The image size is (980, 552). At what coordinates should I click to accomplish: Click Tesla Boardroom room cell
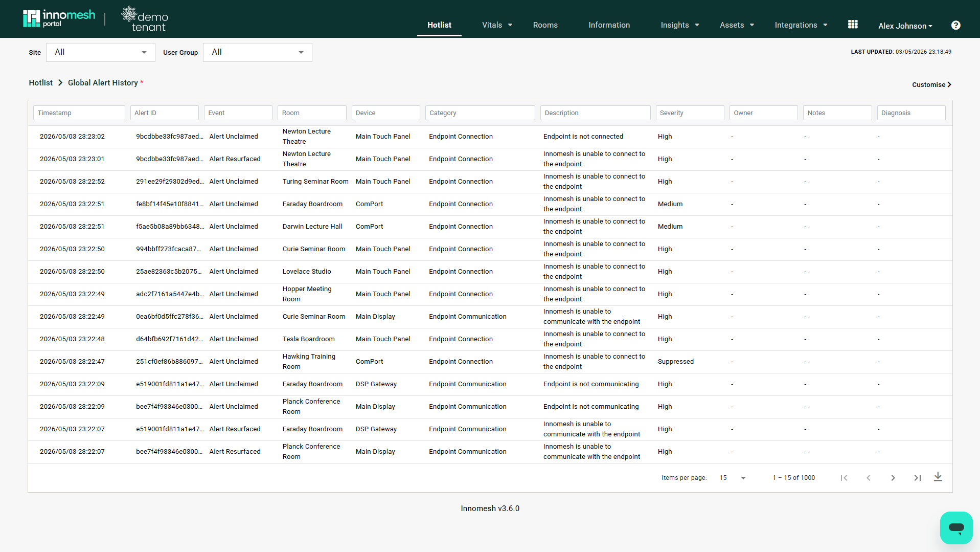309,339
